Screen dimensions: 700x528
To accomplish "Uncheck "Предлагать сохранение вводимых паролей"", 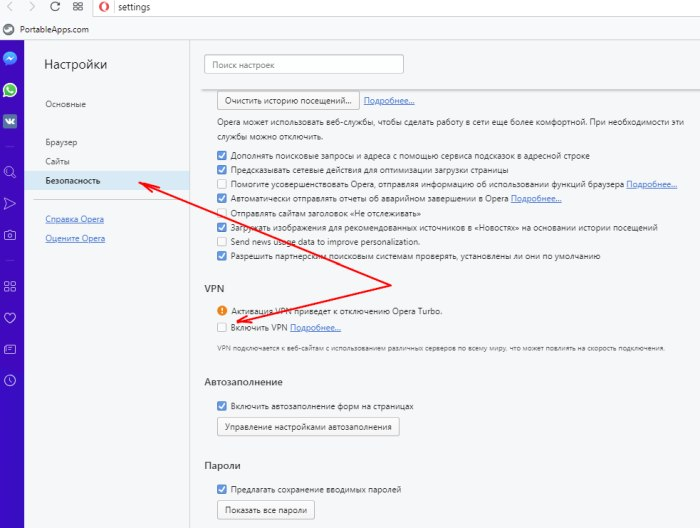I will 222,489.
